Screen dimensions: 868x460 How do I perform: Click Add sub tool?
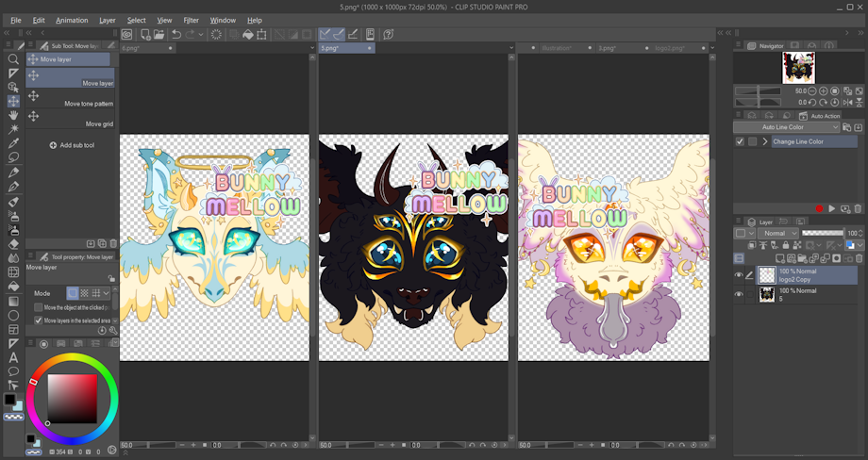(72, 145)
